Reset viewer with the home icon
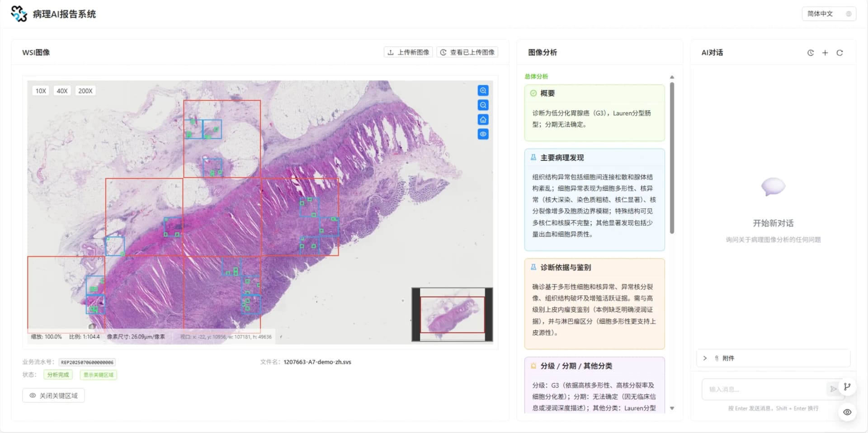This screenshot has height=433, width=868. 483,119
